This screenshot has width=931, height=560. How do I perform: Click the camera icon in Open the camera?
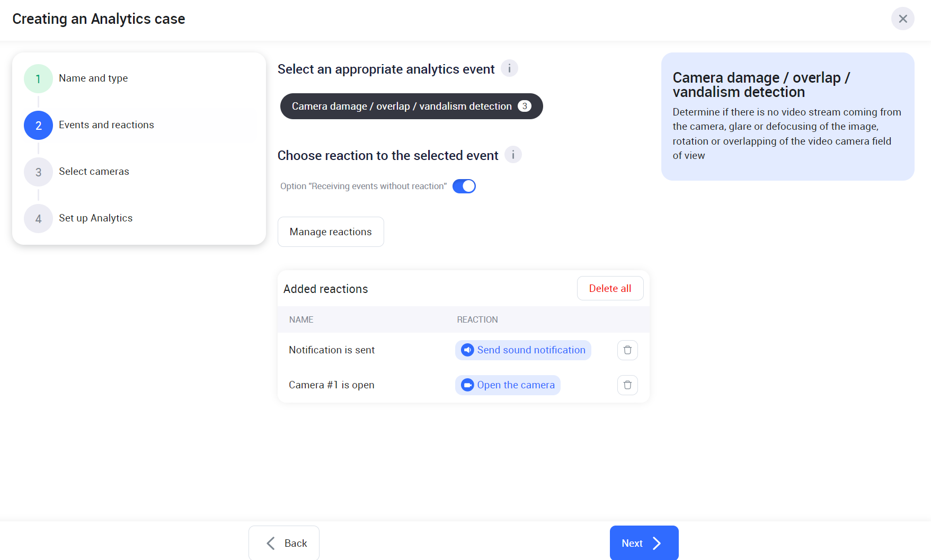(467, 385)
